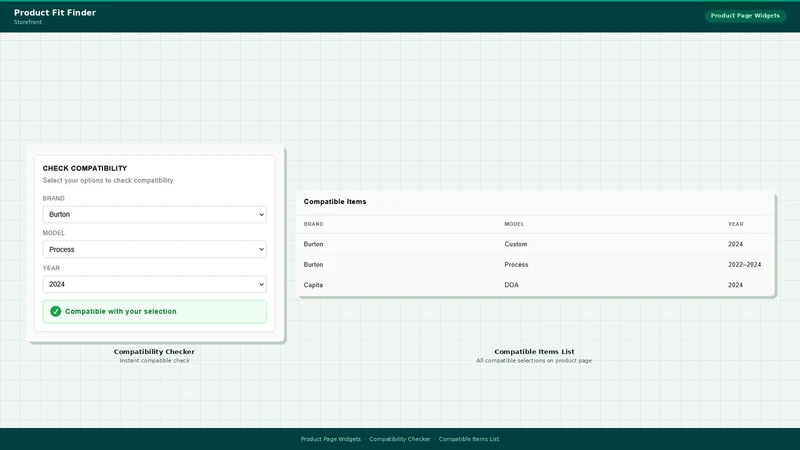Click the MODEL column header

click(x=514, y=224)
